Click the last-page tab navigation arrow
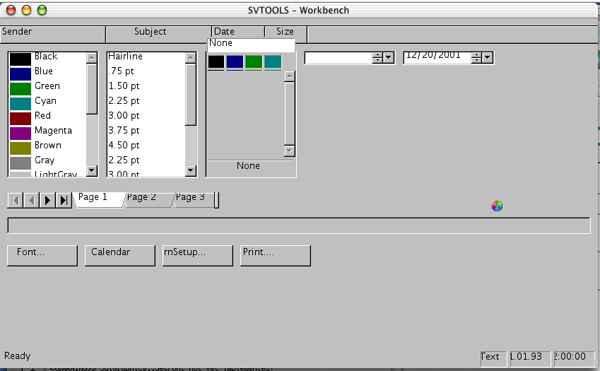The height and width of the screenshot is (371, 600). pyautogui.click(x=64, y=200)
